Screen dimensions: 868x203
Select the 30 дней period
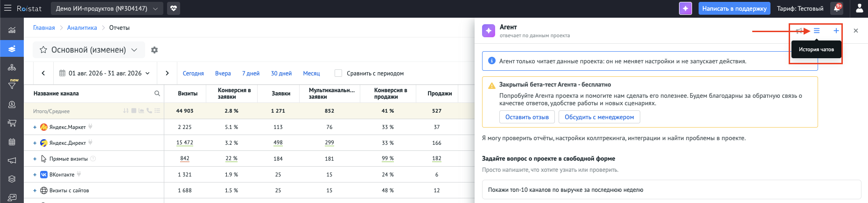(281, 74)
